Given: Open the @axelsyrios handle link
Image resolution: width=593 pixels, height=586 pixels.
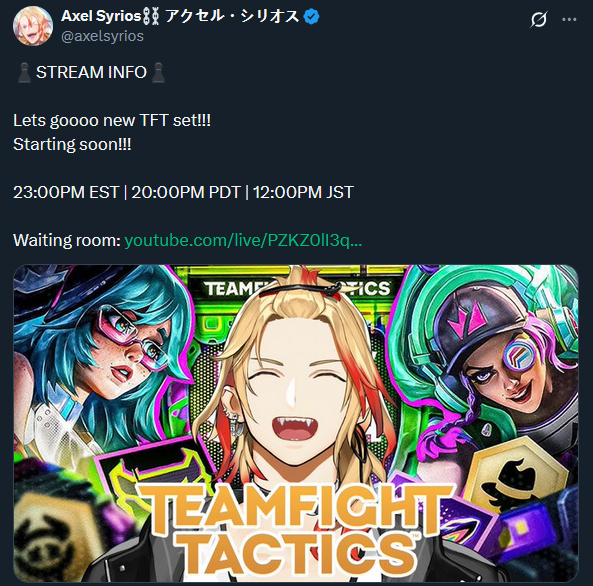Looking at the screenshot, I should pos(102,36).
